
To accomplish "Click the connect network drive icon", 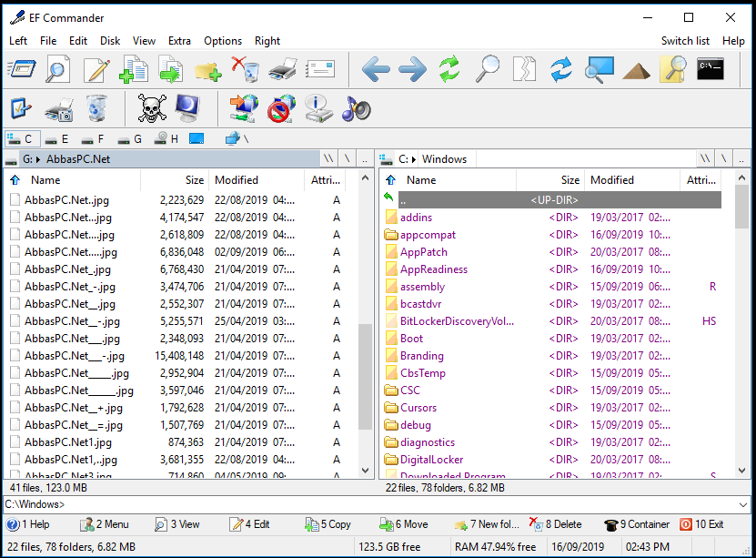I will coord(244,108).
